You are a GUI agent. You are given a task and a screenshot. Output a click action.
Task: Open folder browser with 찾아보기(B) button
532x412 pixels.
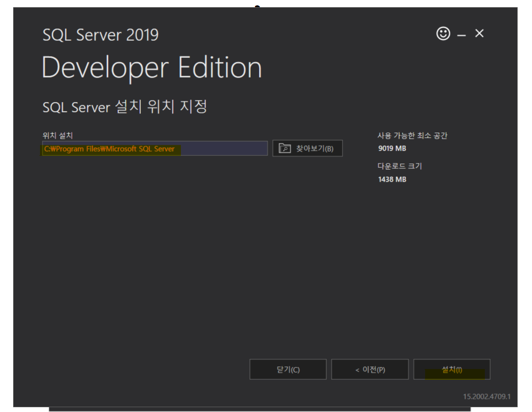307,148
